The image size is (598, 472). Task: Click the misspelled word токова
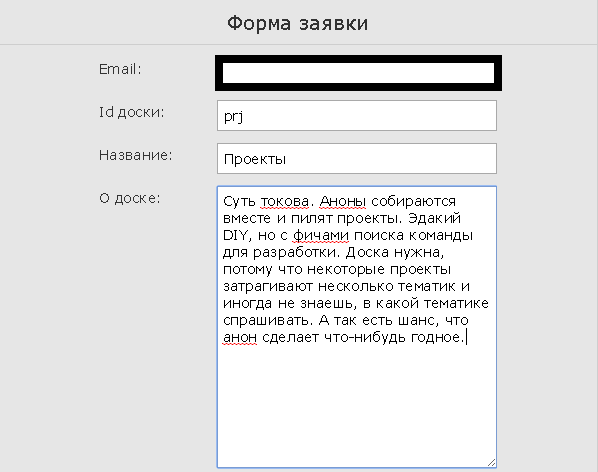(285, 201)
